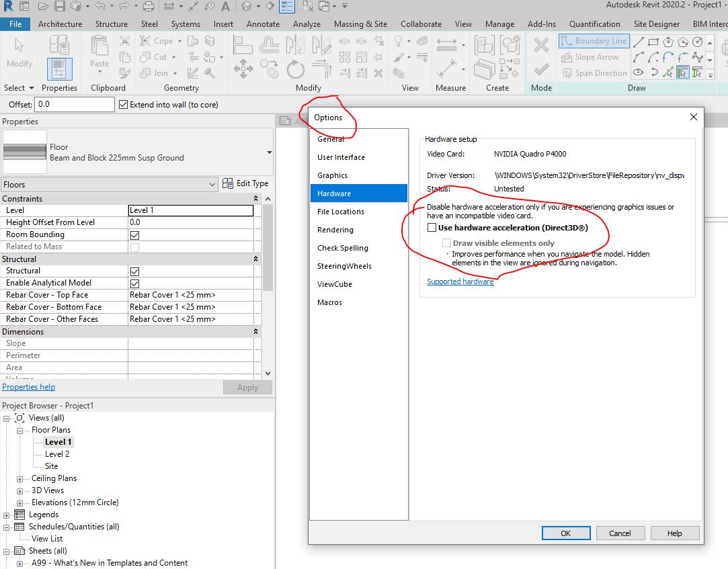Choose the Span Direction tool
This screenshot has height=569, width=728.
pos(594,73)
